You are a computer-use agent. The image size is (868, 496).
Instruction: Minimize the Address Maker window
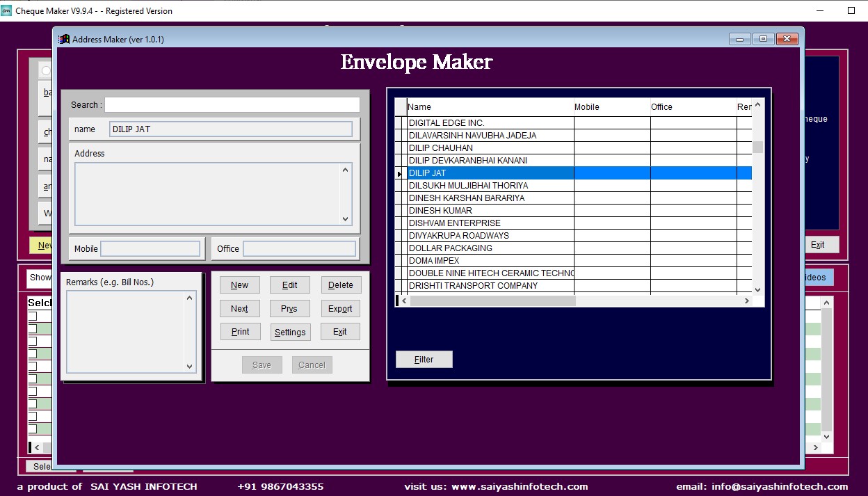pyautogui.click(x=739, y=39)
